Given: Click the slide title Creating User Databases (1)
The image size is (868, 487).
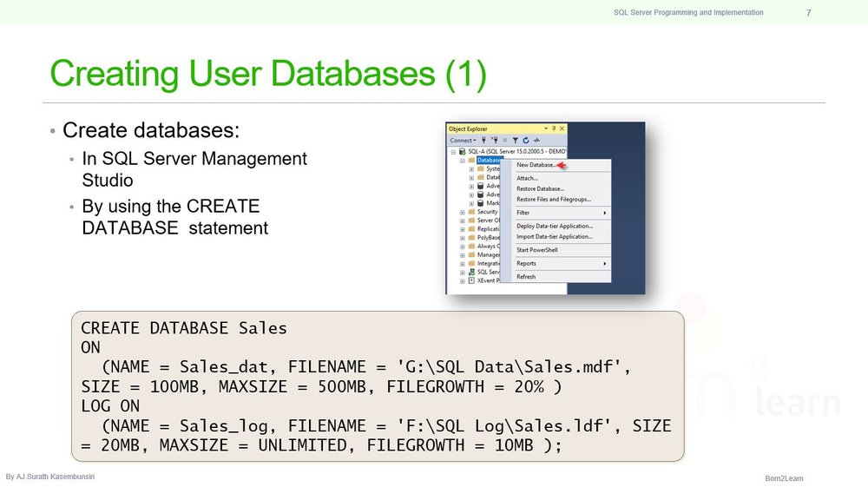Looking at the screenshot, I should pos(268,74).
